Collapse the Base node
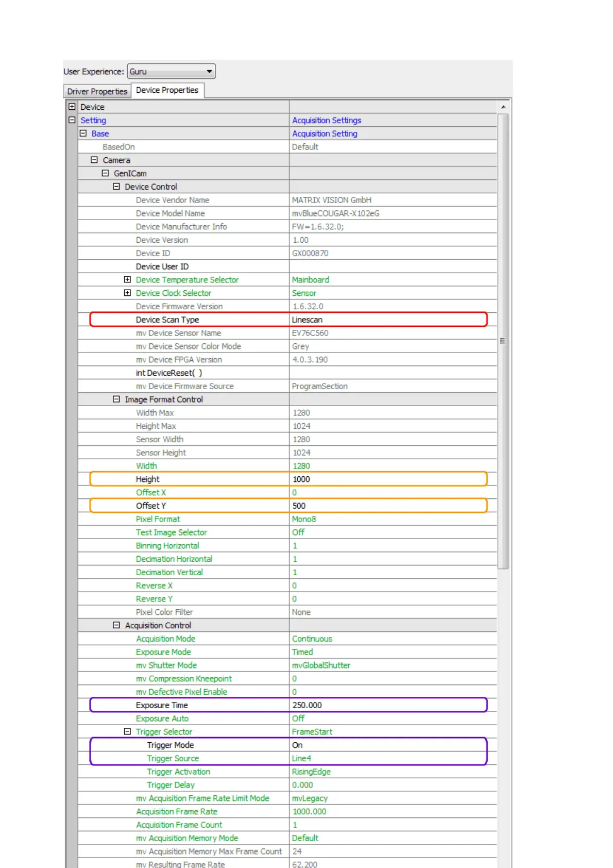Image resolution: width=613 pixels, height=868 pixels. [83, 133]
